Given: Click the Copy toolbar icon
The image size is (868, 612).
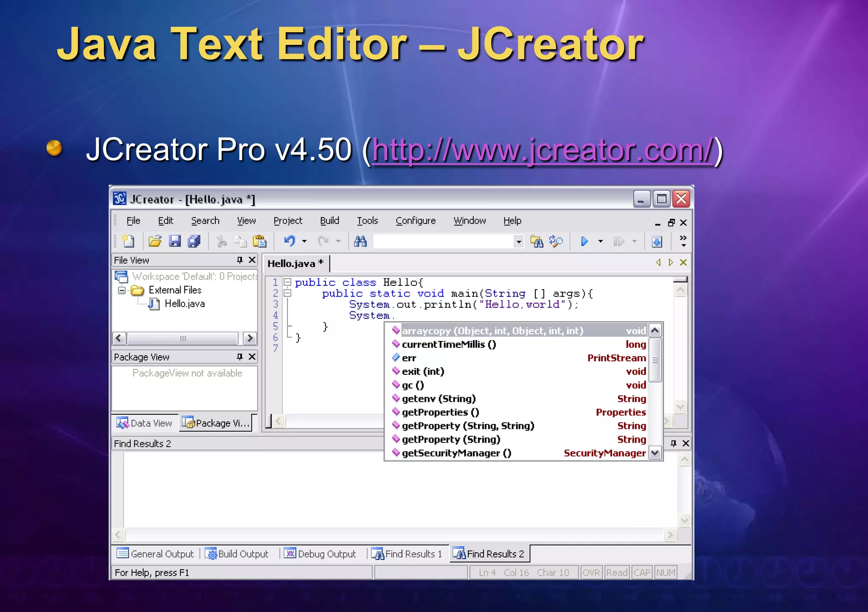Looking at the screenshot, I should tap(240, 241).
